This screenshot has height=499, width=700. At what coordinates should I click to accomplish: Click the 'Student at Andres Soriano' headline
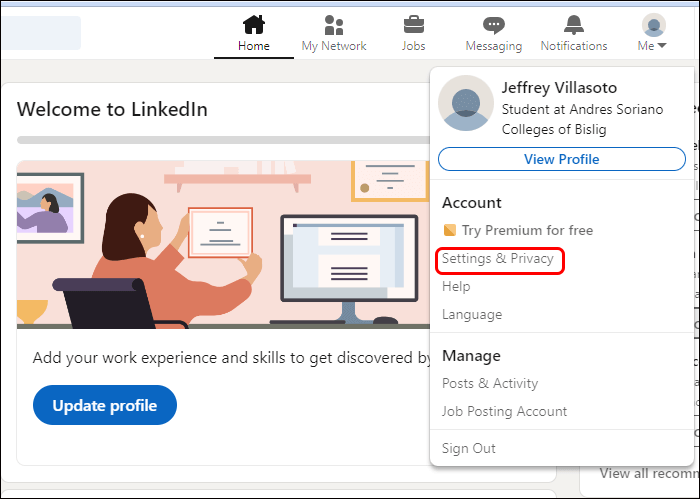click(x=582, y=119)
